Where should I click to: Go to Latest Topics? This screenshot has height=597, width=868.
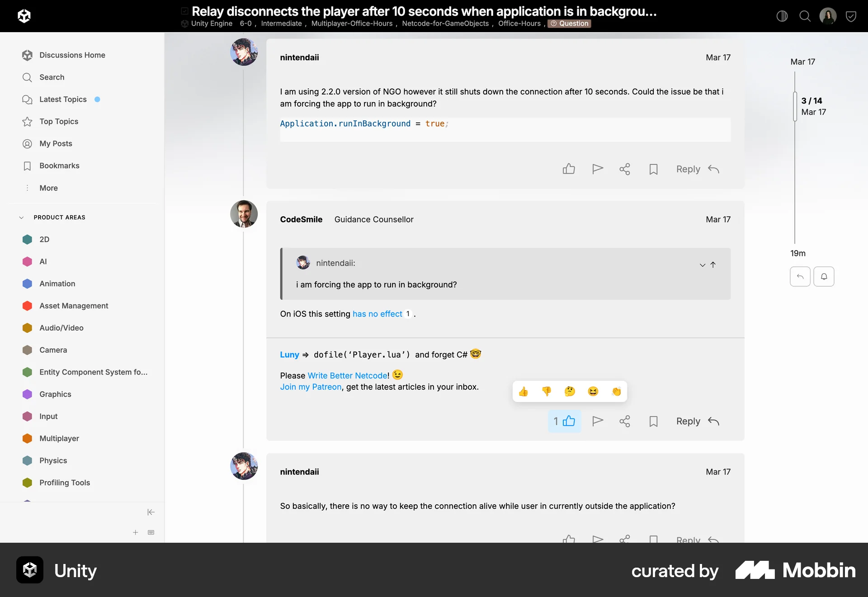tap(63, 99)
